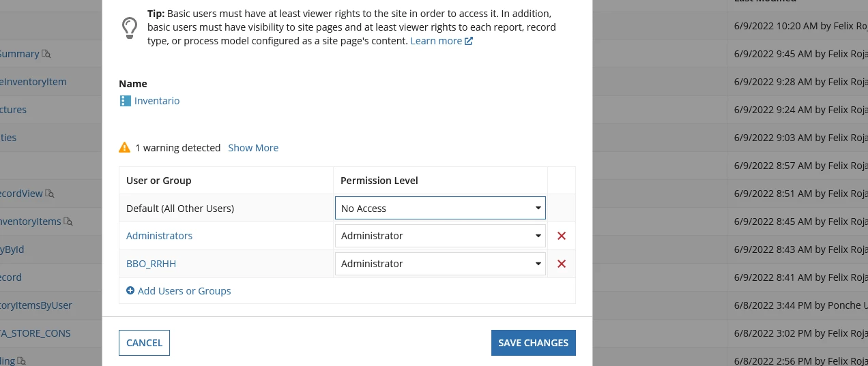Open the Learn more link
868x366 pixels.
point(436,41)
